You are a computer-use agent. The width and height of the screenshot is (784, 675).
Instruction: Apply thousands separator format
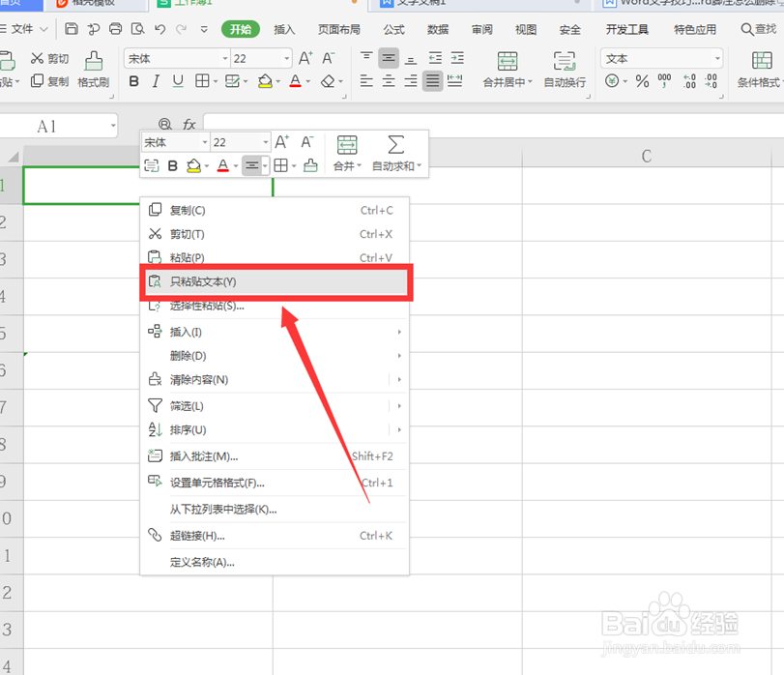tap(664, 81)
